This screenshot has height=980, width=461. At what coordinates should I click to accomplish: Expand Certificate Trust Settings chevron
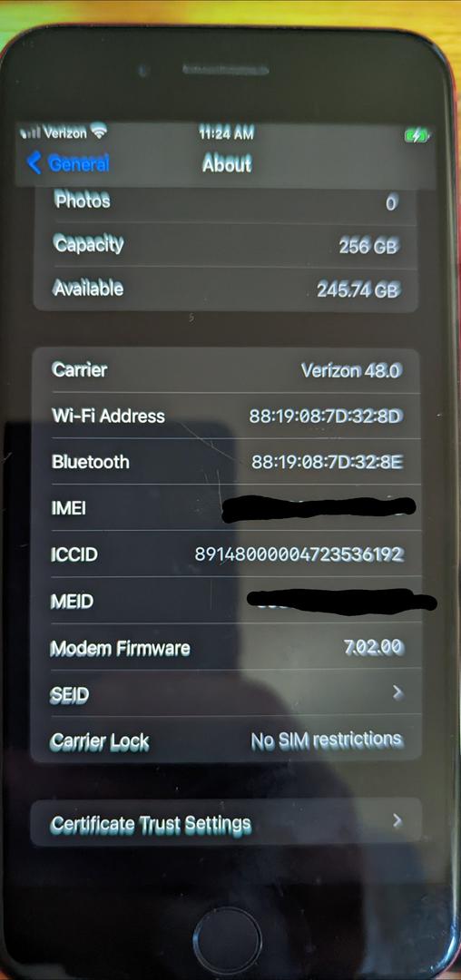[397, 821]
